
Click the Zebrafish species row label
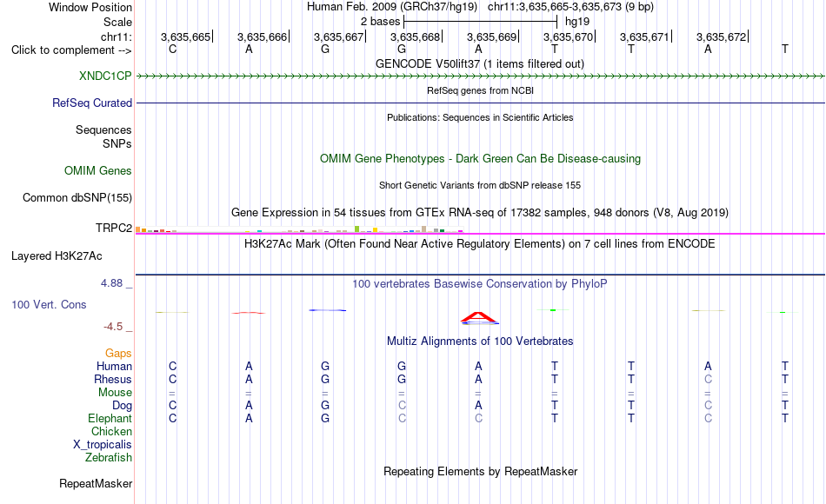coord(109,457)
